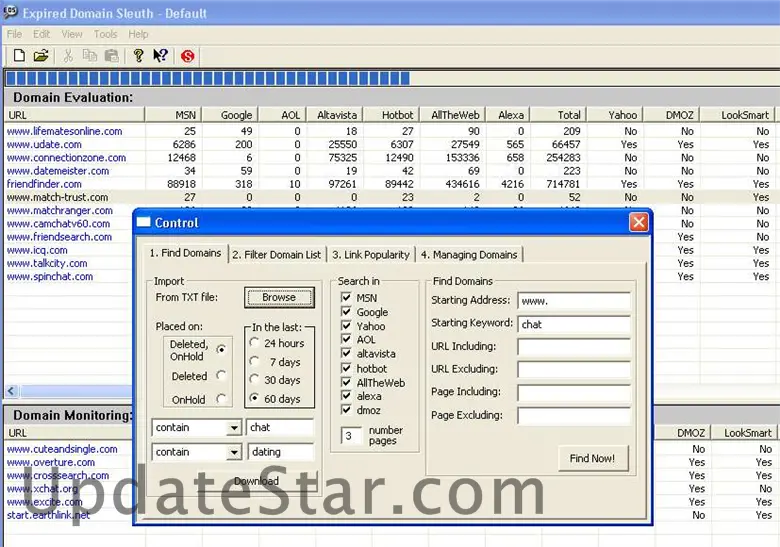Click the Open folder toolbar icon
This screenshot has width=780, height=547.
click(41, 56)
